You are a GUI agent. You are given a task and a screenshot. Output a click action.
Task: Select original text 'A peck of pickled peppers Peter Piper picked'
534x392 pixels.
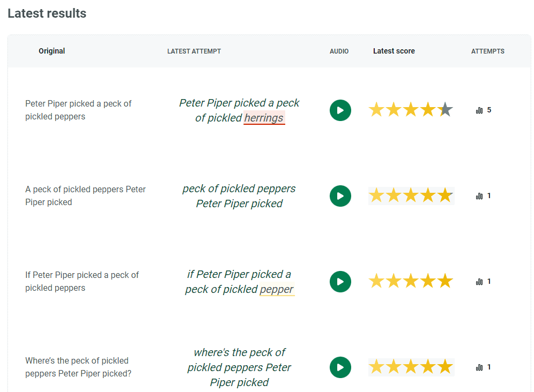[x=85, y=195]
